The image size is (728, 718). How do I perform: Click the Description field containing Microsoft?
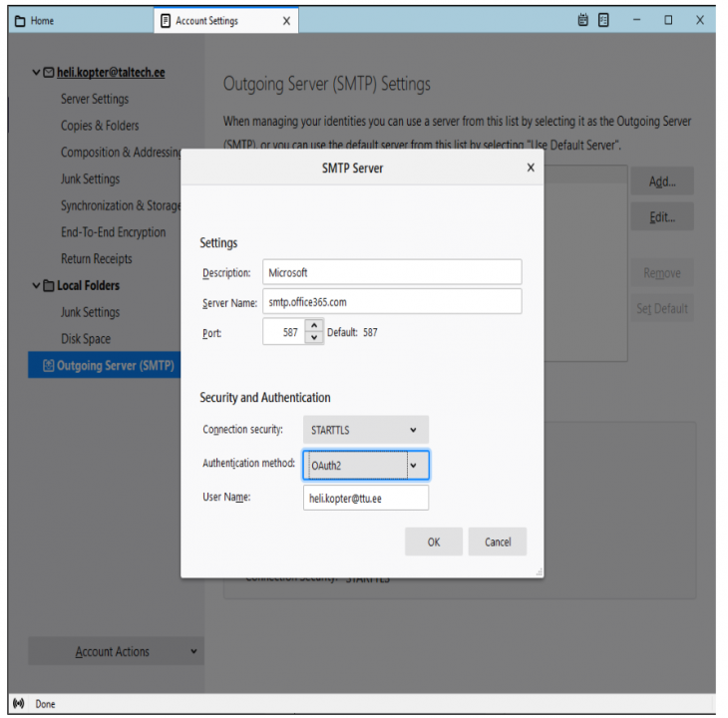392,272
